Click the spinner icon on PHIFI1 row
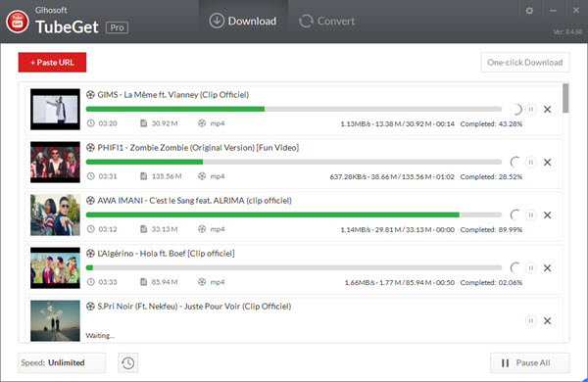The image size is (588, 382). (516, 162)
